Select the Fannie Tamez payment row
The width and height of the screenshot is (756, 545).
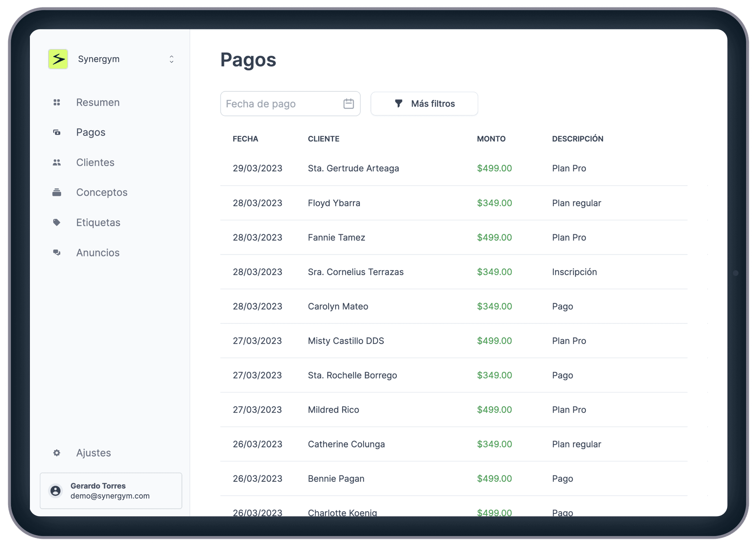[453, 237]
